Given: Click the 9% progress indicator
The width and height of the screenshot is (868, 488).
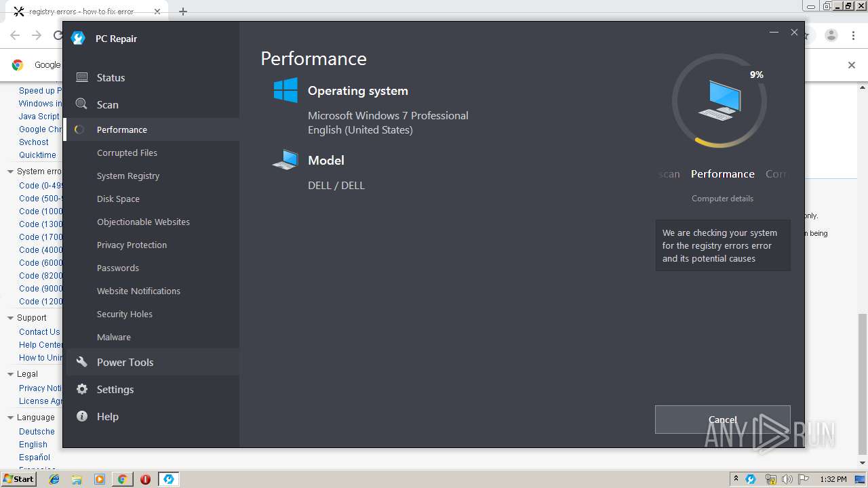Looking at the screenshot, I should point(757,75).
